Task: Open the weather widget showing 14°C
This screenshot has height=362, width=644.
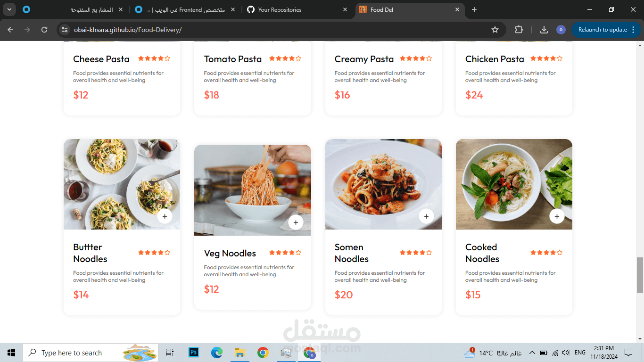Action: point(493,353)
